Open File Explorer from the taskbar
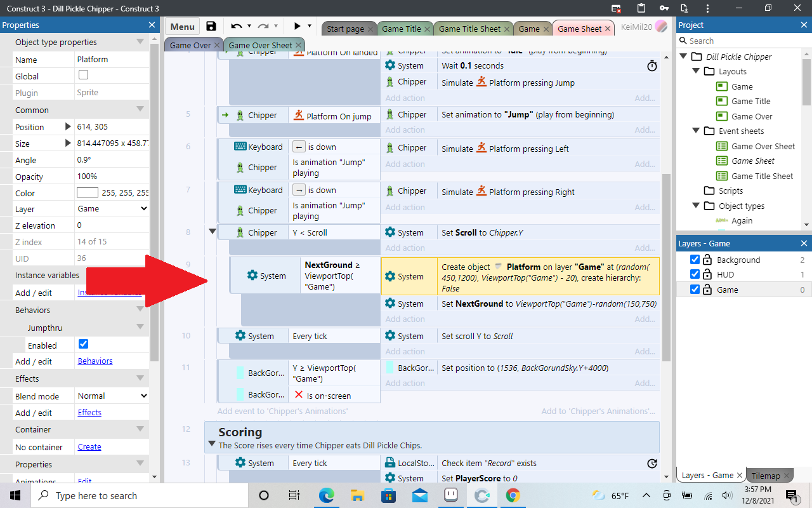Screen dimensions: 812x508 (357, 495)
